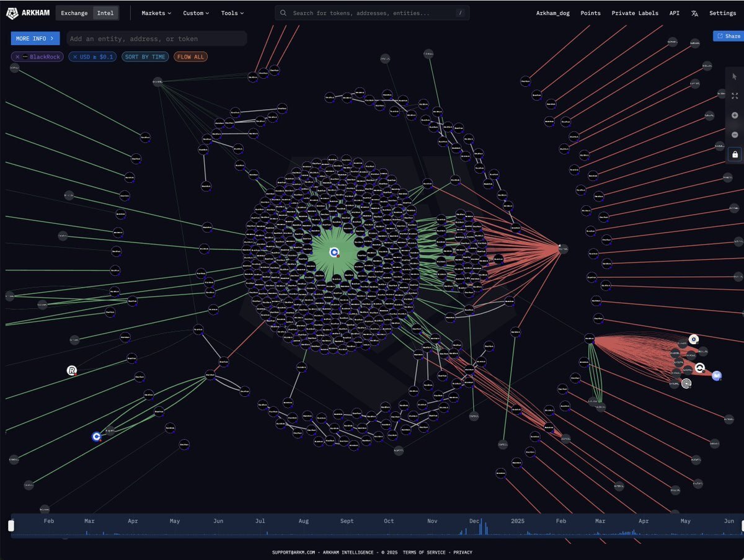The height and width of the screenshot is (560, 744).
Task: Remove the BlackRock filter chip
Action: pos(17,57)
